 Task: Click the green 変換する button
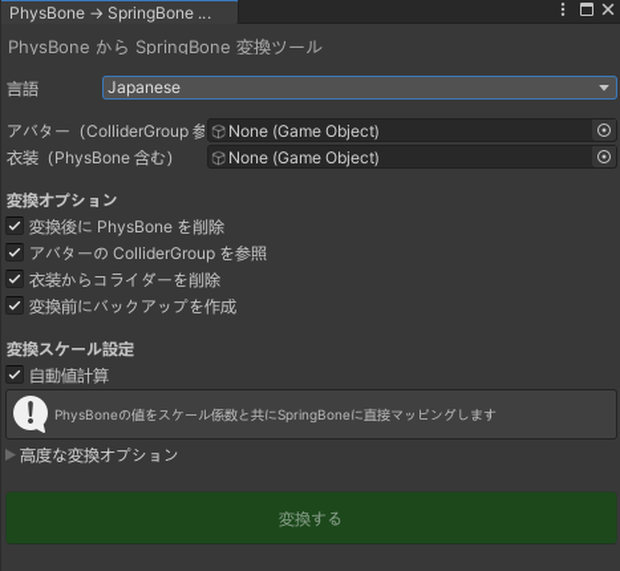311,518
